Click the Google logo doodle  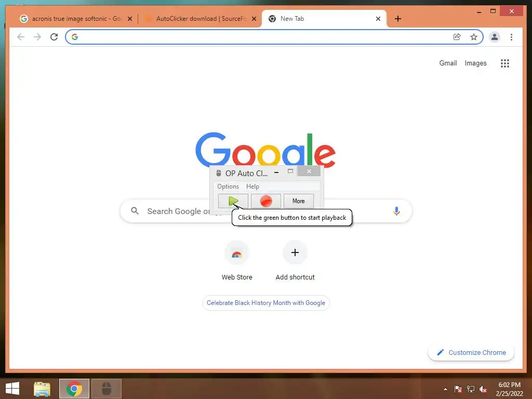[x=265, y=150]
